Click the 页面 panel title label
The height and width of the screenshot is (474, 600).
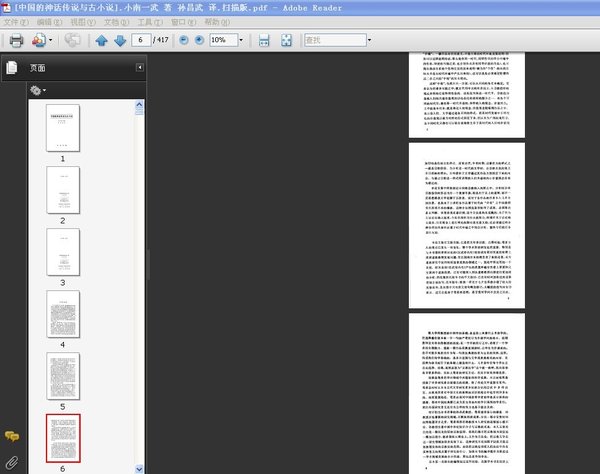38,68
